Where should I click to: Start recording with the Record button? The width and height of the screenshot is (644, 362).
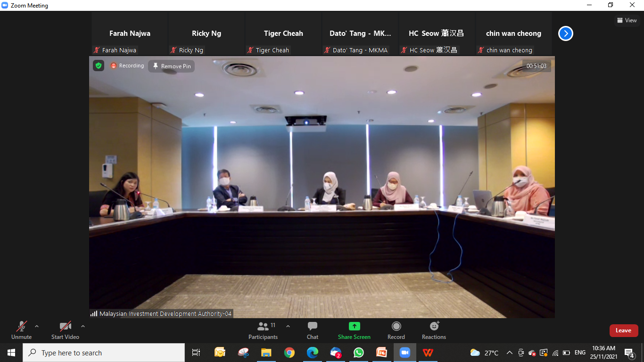point(396,330)
